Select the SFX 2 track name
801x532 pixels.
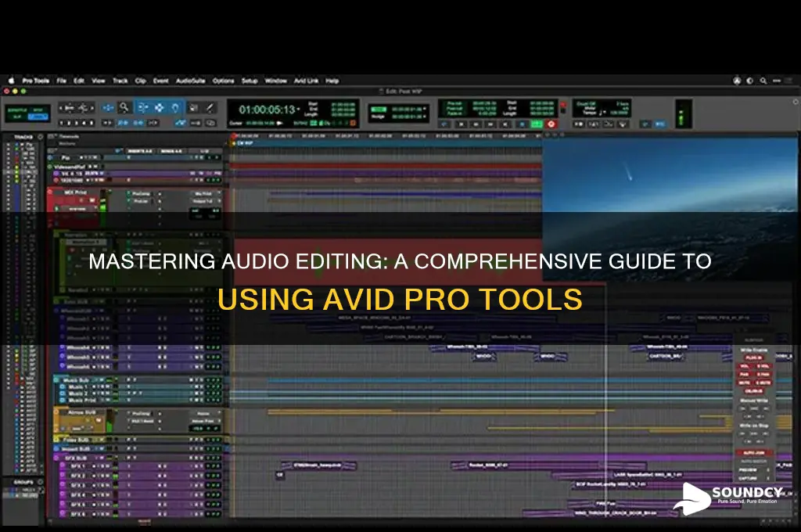(77, 476)
